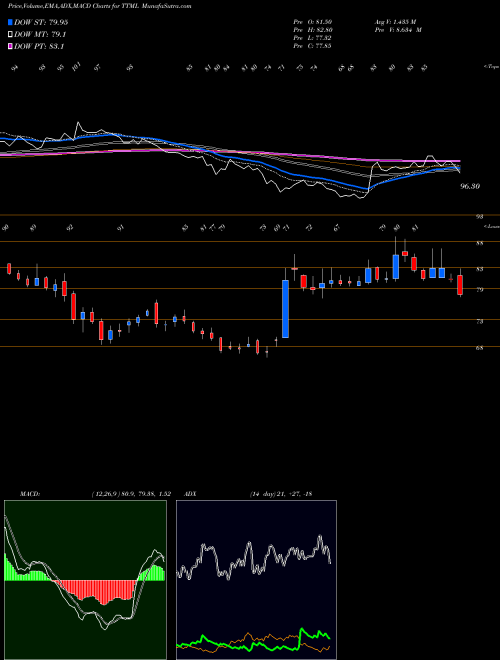This screenshot has height=660, width=500.
Task: Click the white DOW MT legend swatch
Action: click(x=10, y=35)
